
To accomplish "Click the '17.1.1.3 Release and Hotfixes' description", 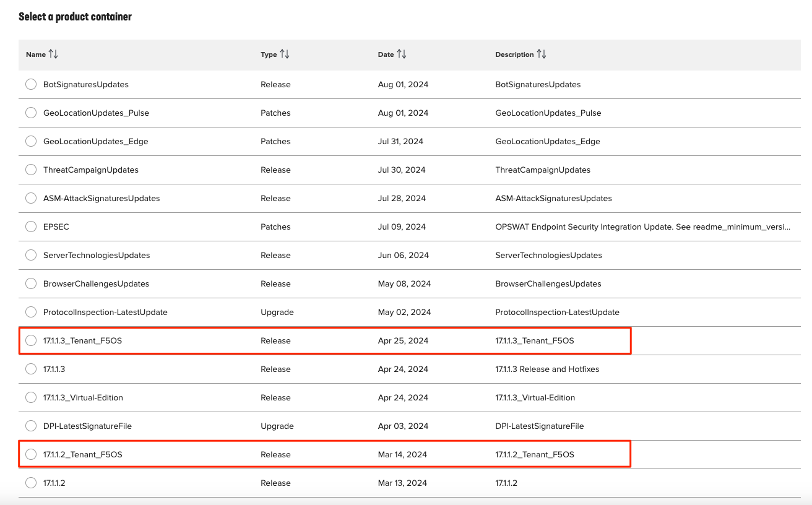I will pyautogui.click(x=547, y=369).
